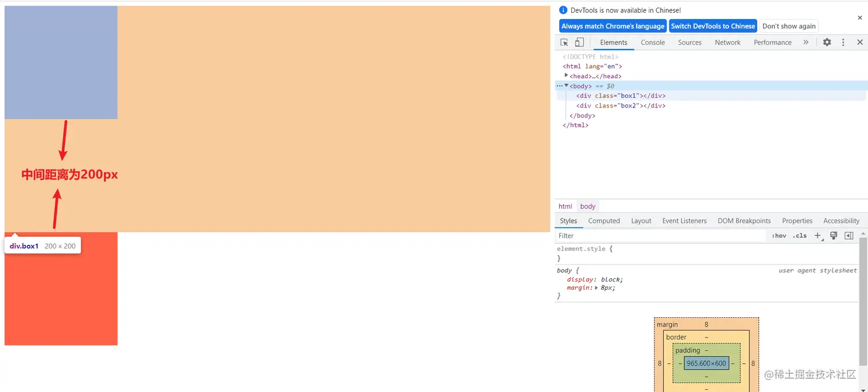The height and width of the screenshot is (392, 868).
Task: Open the Network tab
Action: [727, 43]
